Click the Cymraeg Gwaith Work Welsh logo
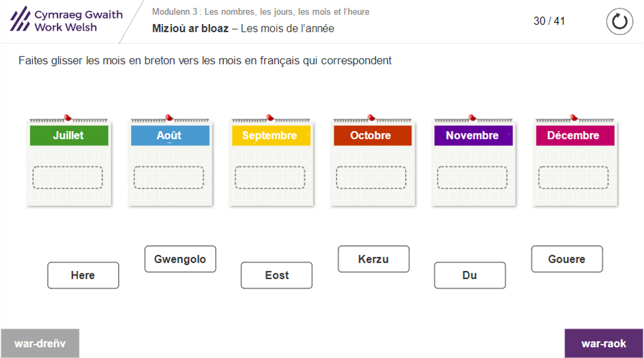Viewport: 644px width, 358px height. [66, 21]
